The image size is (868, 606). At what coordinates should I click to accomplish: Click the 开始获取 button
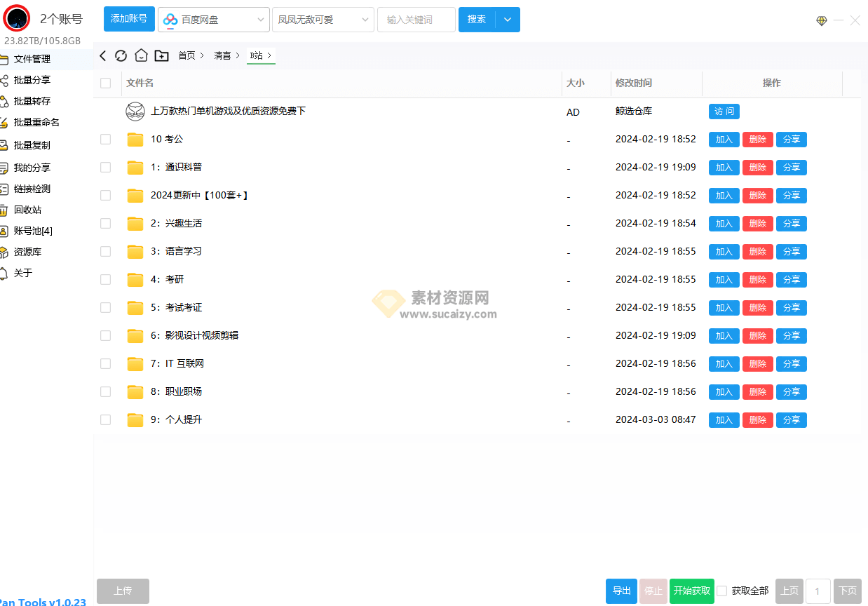(x=691, y=591)
